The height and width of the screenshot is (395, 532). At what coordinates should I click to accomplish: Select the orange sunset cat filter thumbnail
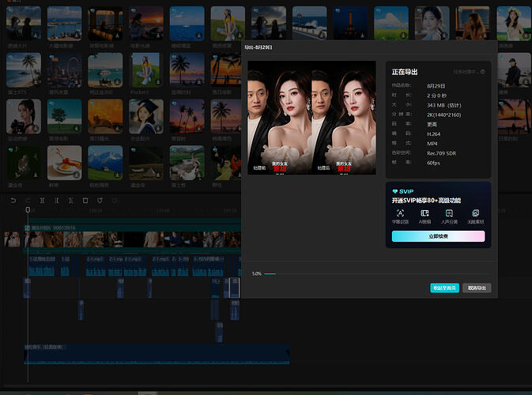(105, 116)
